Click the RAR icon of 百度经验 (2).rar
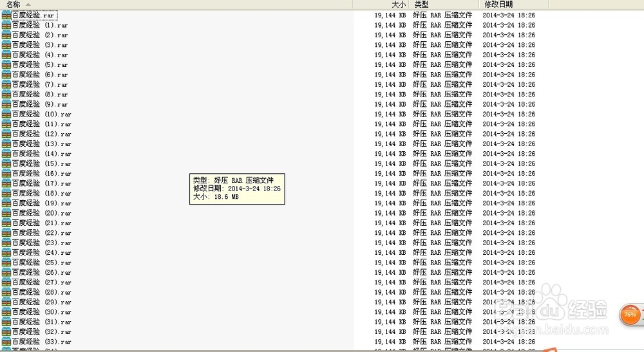Image resolution: width=644 pixels, height=352 pixels. tap(6, 35)
